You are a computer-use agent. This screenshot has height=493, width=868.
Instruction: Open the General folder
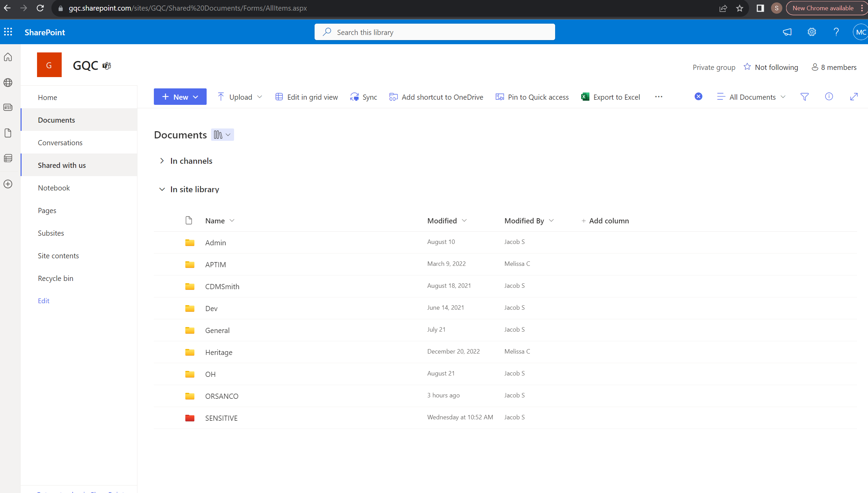pos(217,330)
